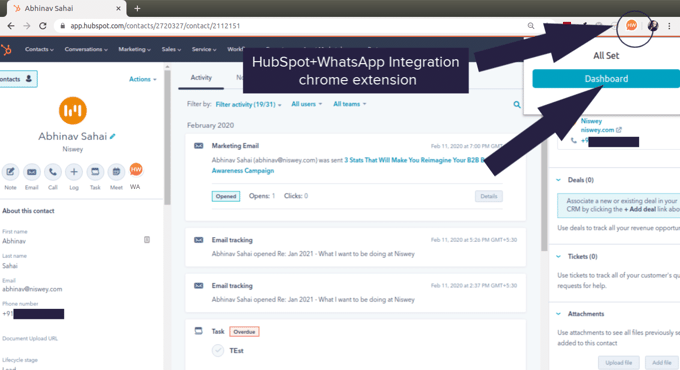Select the Activity tab
680x370 pixels.
[x=201, y=78]
